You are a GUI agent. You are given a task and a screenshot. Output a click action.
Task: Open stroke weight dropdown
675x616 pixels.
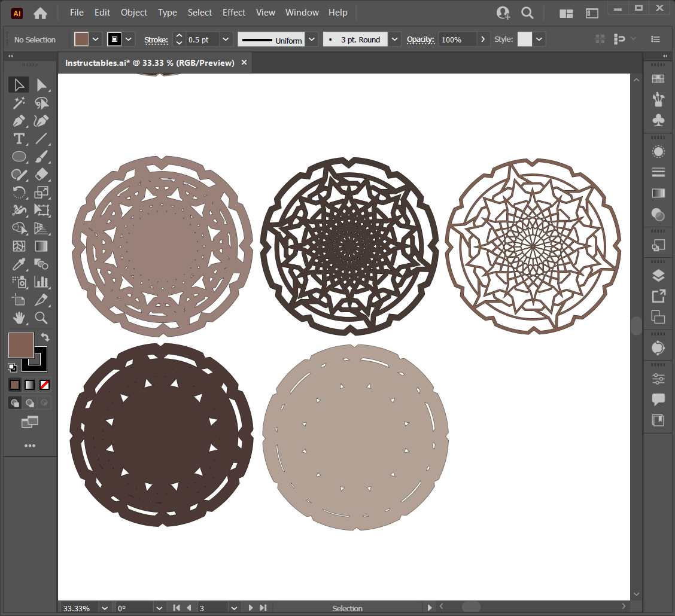(226, 39)
